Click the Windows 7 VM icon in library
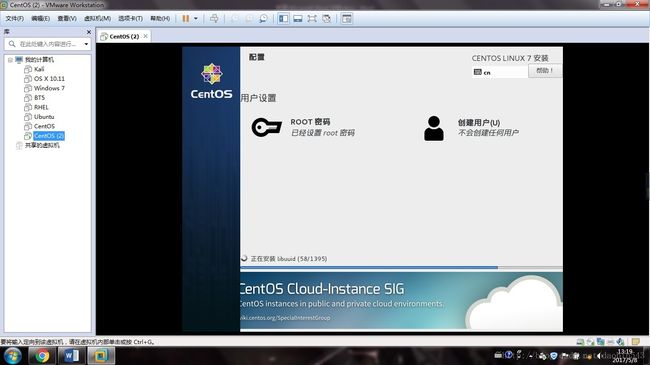The image size is (650, 365). (28, 88)
